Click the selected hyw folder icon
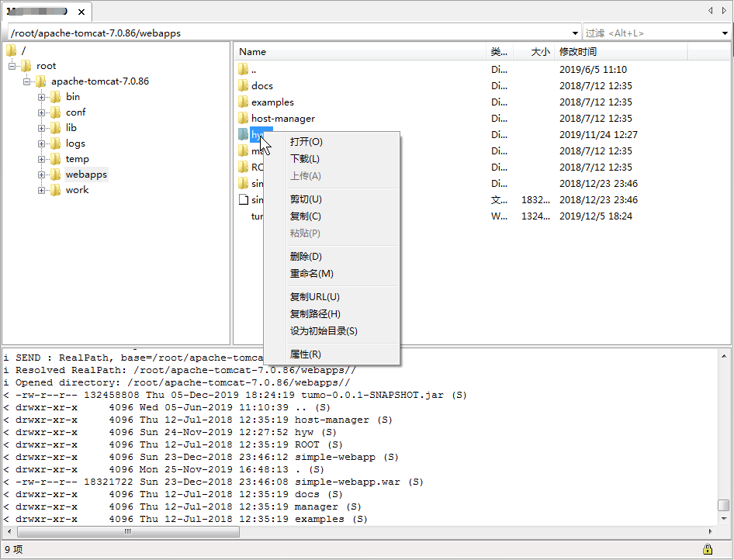Screen dimensions: 734x560 [243, 135]
